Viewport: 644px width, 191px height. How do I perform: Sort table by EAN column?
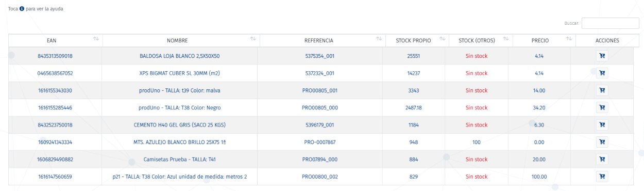pyautogui.click(x=55, y=40)
